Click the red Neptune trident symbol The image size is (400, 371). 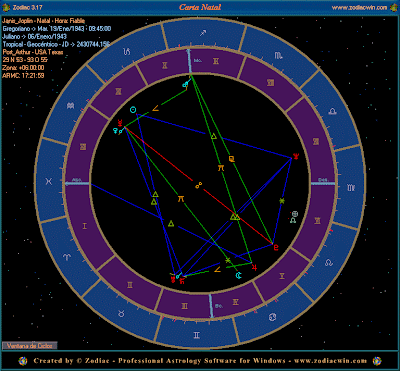pyautogui.click(x=295, y=156)
